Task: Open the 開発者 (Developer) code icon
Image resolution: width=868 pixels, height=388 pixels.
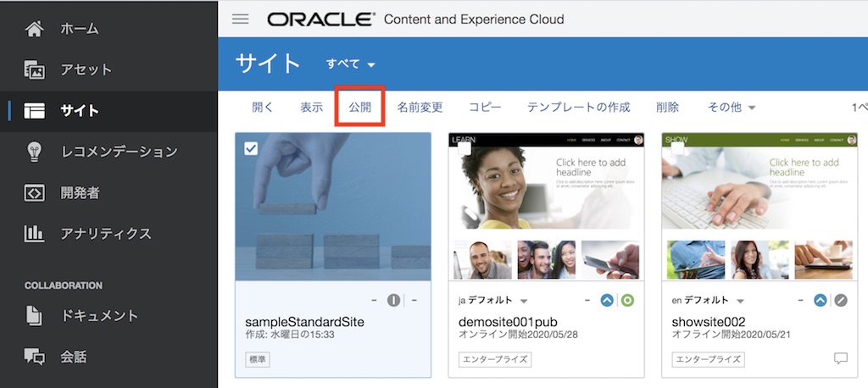Action: (34, 192)
